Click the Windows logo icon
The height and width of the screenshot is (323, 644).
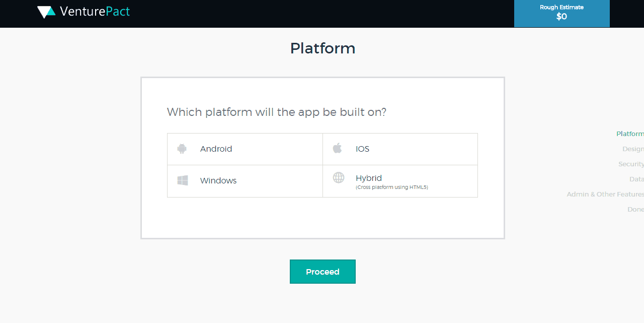(183, 180)
